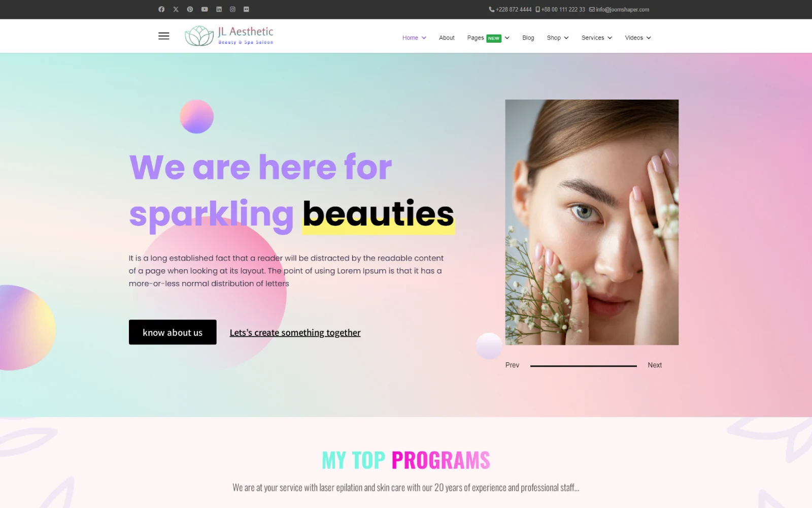
Task: Open the hamburger off-canvas menu
Action: (x=163, y=36)
